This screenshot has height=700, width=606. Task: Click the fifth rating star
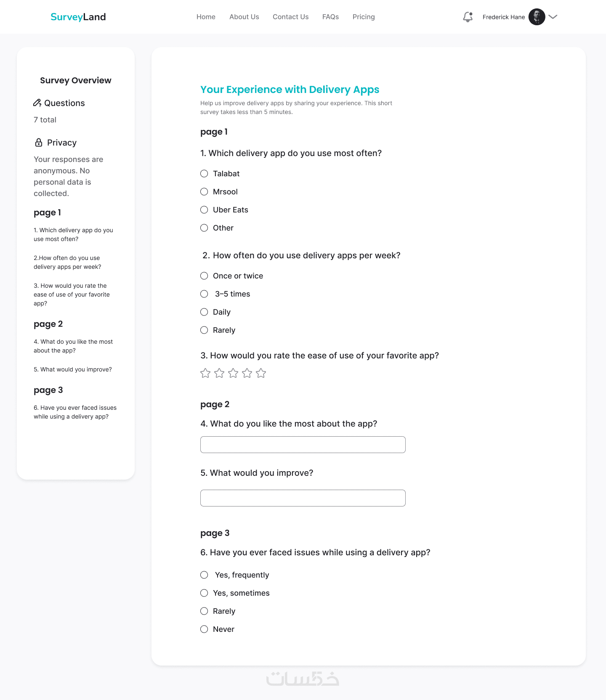click(x=261, y=373)
